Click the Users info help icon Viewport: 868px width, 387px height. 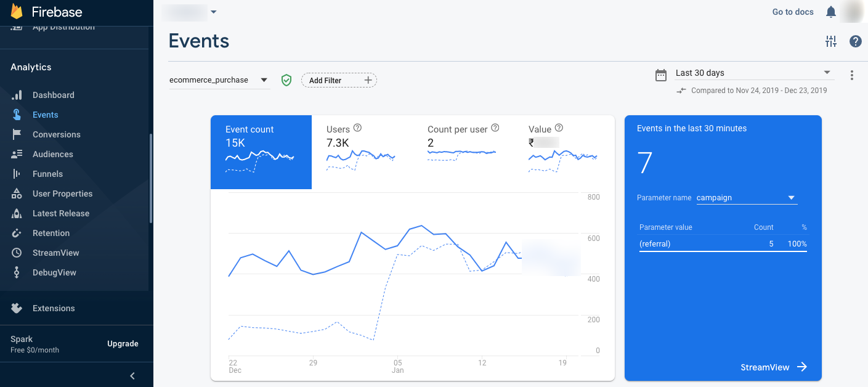[x=357, y=128]
